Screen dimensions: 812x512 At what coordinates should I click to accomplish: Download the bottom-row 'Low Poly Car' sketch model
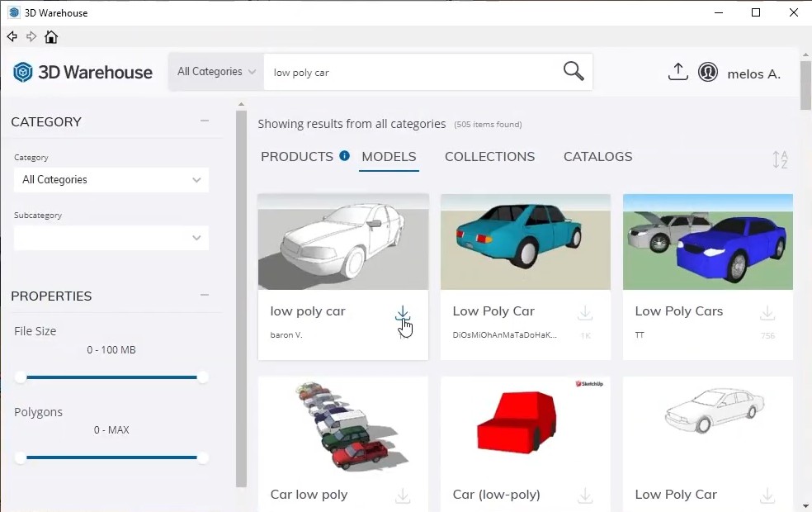point(767,495)
